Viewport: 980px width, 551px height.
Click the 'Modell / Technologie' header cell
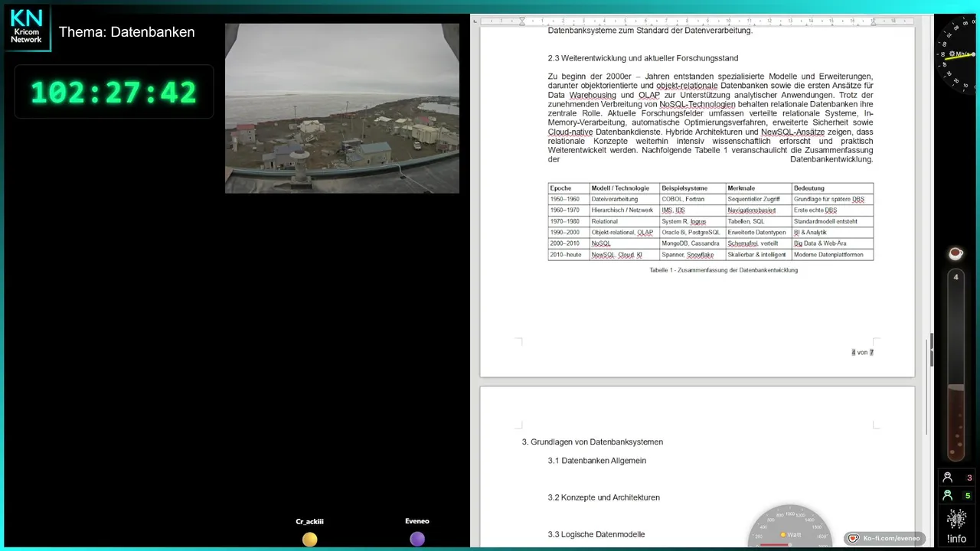pos(625,188)
